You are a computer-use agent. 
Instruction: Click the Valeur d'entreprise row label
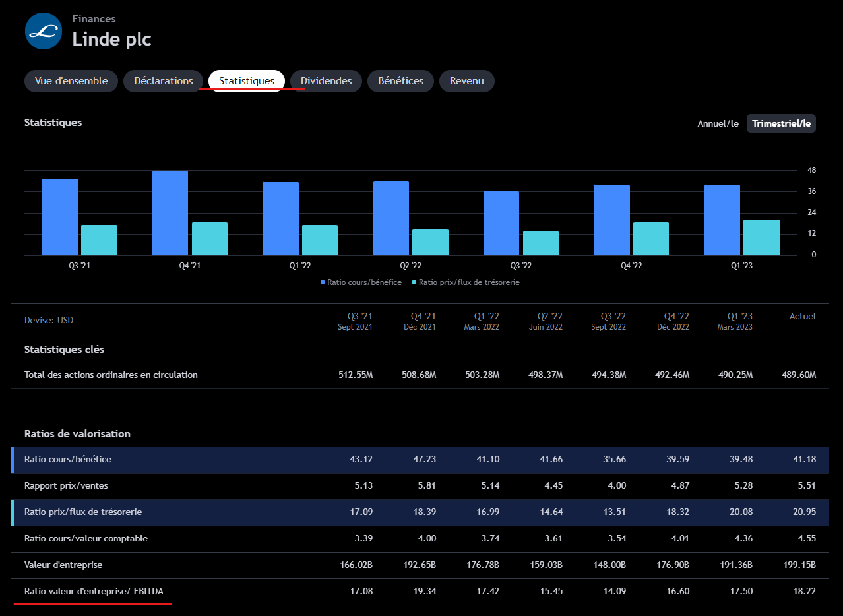point(63,565)
